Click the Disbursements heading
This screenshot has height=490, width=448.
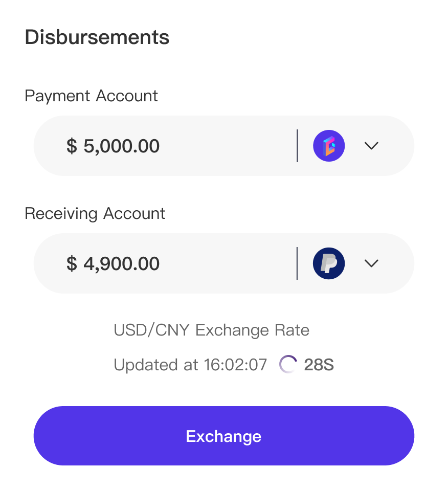click(x=97, y=37)
